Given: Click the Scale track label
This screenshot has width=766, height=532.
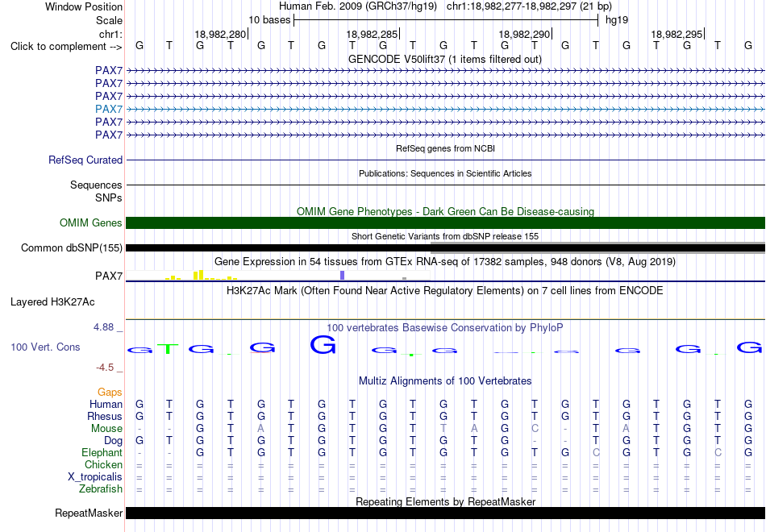Looking at the screenshot, I should [110, 20].
